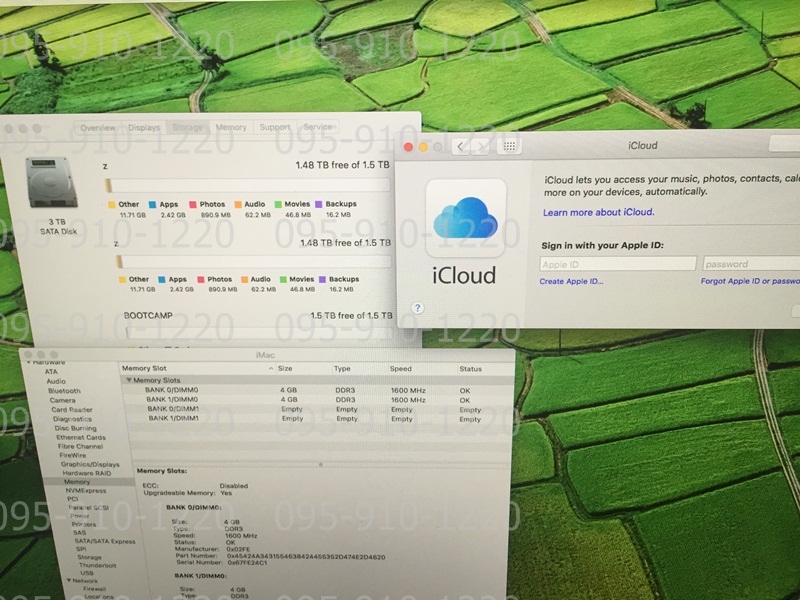Show all preferences with the grid icon
Viewport: 800px width, 600px height.
pyautogui.click(x=509, y=146)
